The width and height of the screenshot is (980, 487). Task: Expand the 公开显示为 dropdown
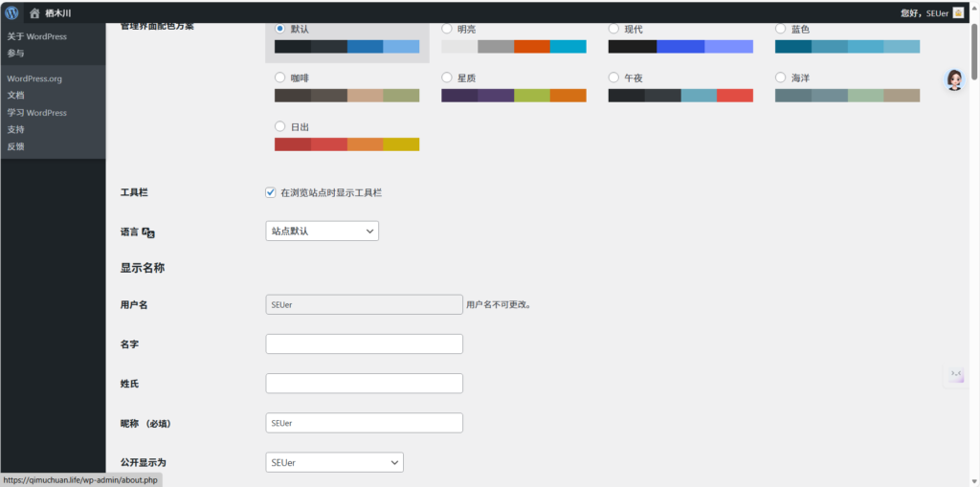click(334, 462)
